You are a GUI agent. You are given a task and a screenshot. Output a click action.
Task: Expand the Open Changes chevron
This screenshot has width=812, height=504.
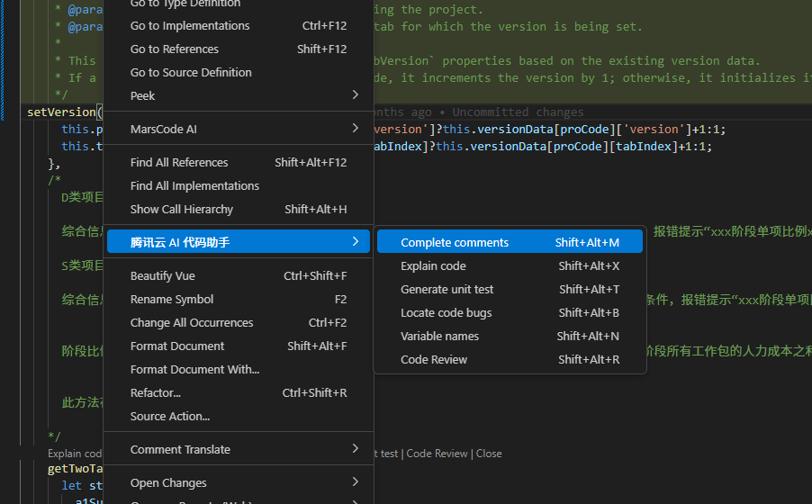point(356,481)
